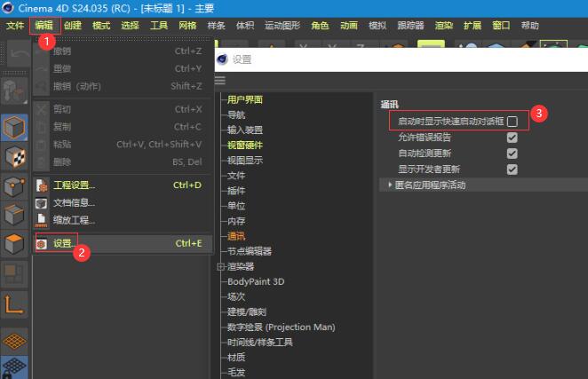This screenshot has height=379, width=588.
Task: Select 用户界面 in settings tree
Action: [x=245, y=99]
